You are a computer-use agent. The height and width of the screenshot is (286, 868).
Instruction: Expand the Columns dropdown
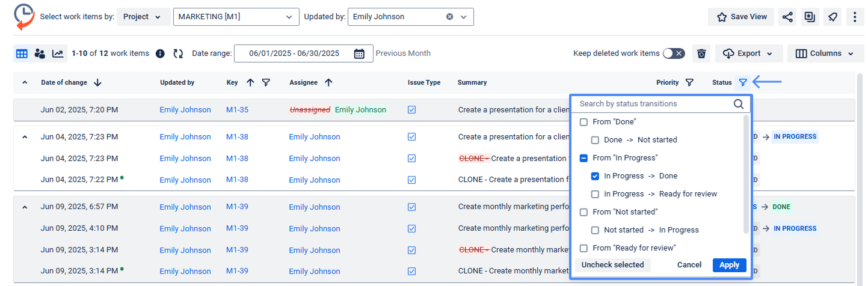click(x=825, y=53)
